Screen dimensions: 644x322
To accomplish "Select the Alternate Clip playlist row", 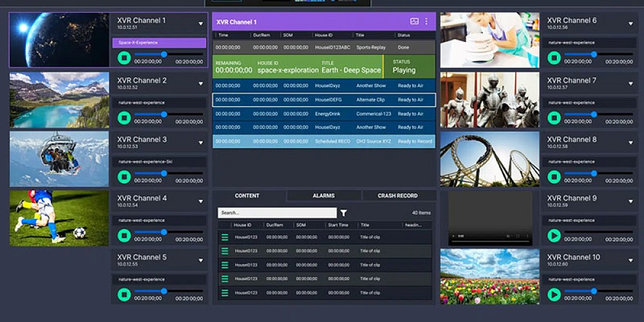I will 324,100.
